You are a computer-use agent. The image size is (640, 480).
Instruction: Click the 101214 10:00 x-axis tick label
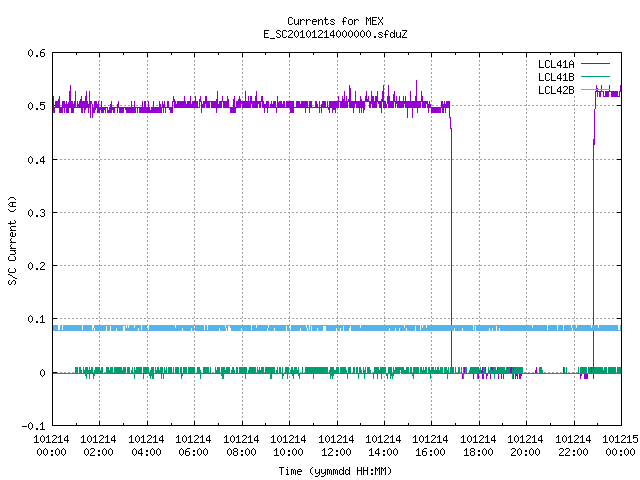pyautogui.click(x=288, y=445)
